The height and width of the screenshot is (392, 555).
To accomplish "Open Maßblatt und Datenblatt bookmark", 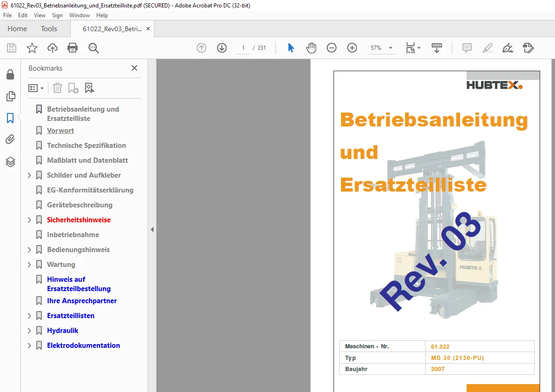I will [x=87, y=160].
